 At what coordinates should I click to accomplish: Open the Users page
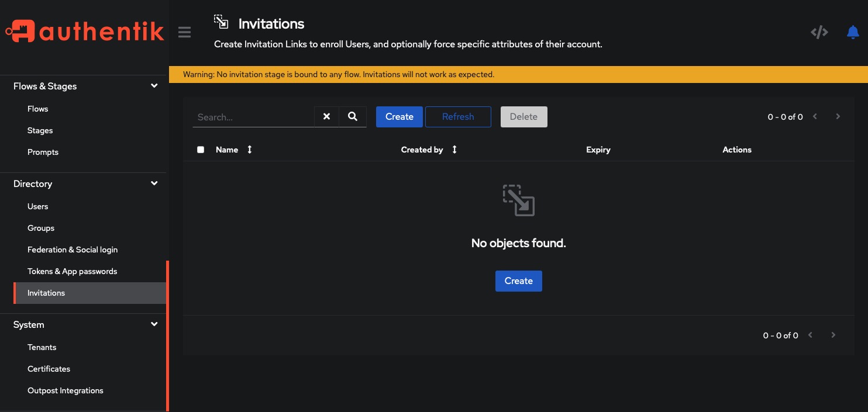[37, 206]
